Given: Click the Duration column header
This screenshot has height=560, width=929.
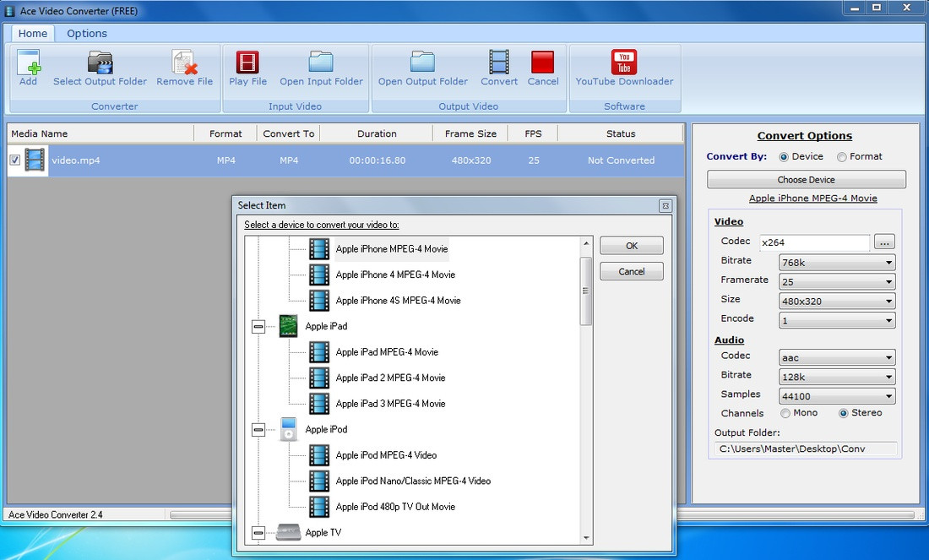Looking at the screenshot, I should (377, 133).
